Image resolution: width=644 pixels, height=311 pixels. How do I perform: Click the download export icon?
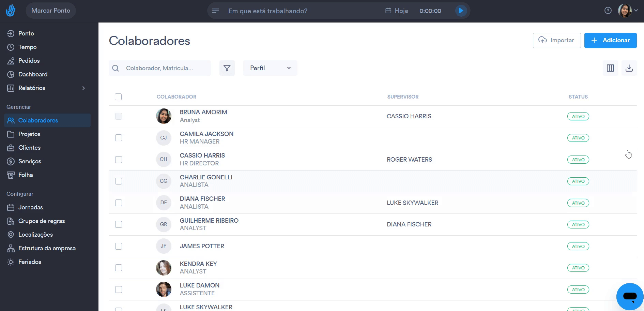pos(629,68)
